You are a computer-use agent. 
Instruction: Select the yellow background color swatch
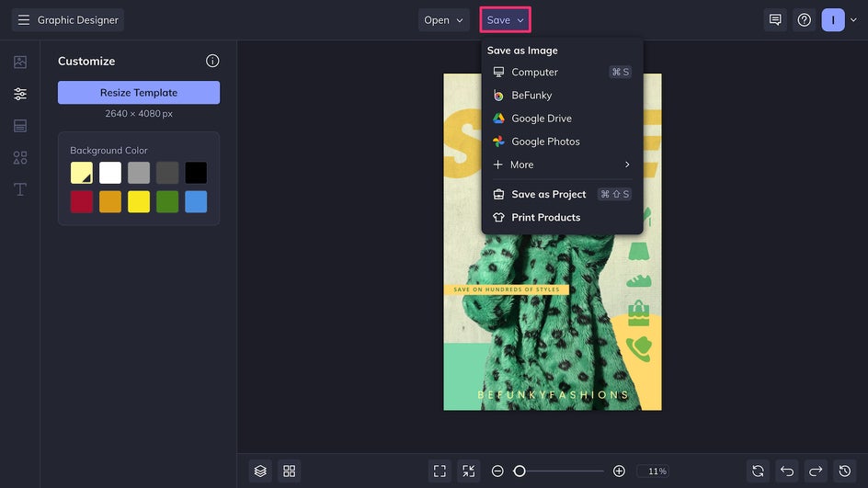[x=139, y=201]
